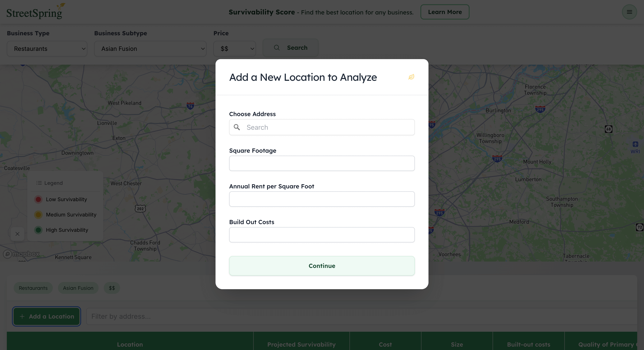Screen dimensions: 644x350
Task: Click the Learn More button
Action: (445, 12)
